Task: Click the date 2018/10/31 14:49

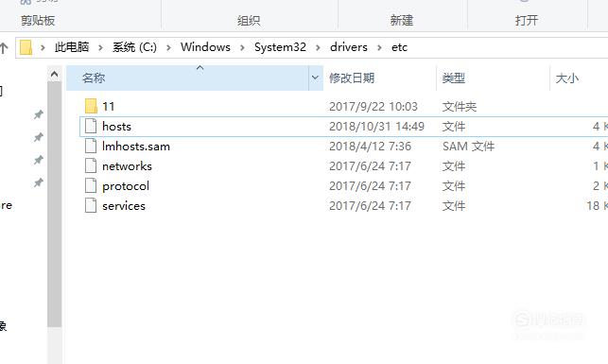Action: click(377, 127)
